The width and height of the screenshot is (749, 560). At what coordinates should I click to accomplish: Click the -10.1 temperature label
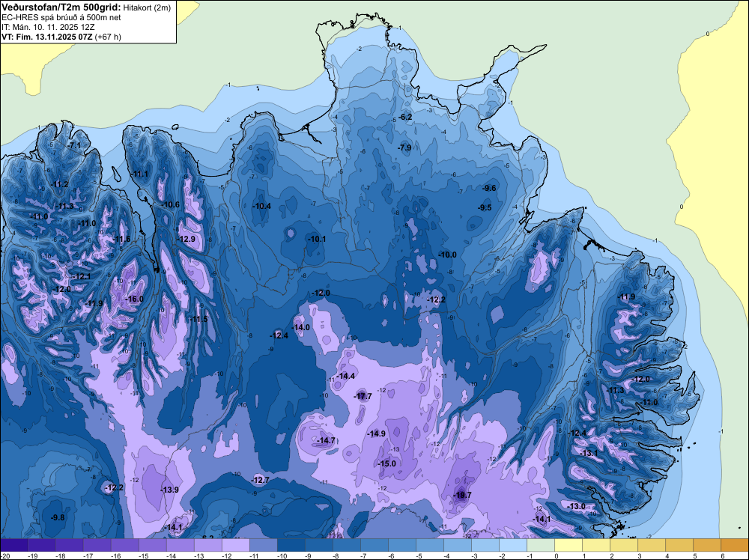click(x=317, y=239)
